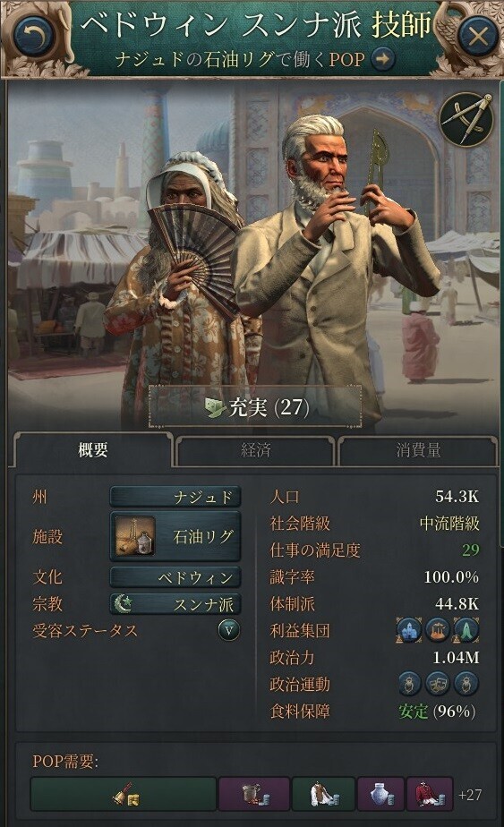This screenshot has height=827, width=504.
Task: Click the back arrow in the header
Action: 34,35
